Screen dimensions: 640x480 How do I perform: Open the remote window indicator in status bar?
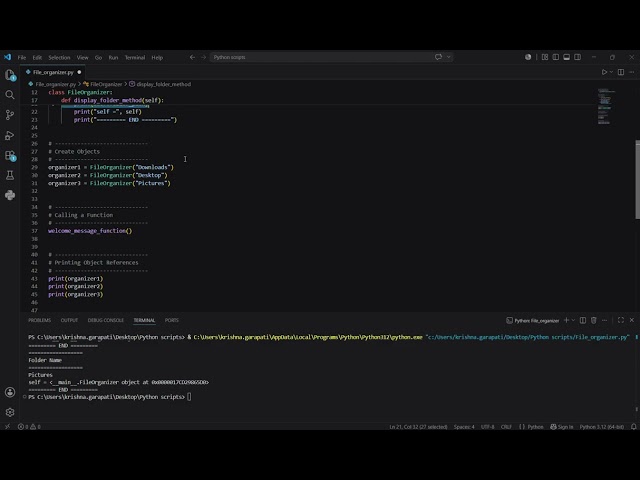click(7, 427)
